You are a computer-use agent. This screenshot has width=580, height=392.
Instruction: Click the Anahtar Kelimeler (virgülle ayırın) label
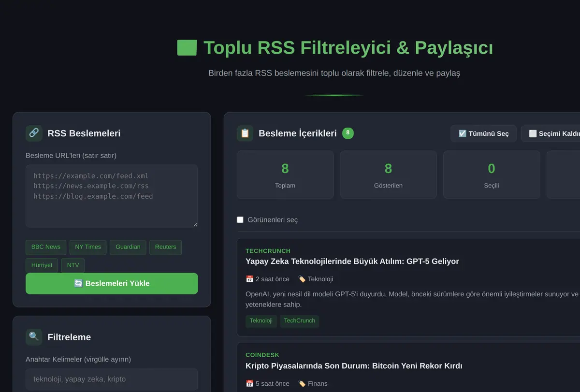pos(78,360)
